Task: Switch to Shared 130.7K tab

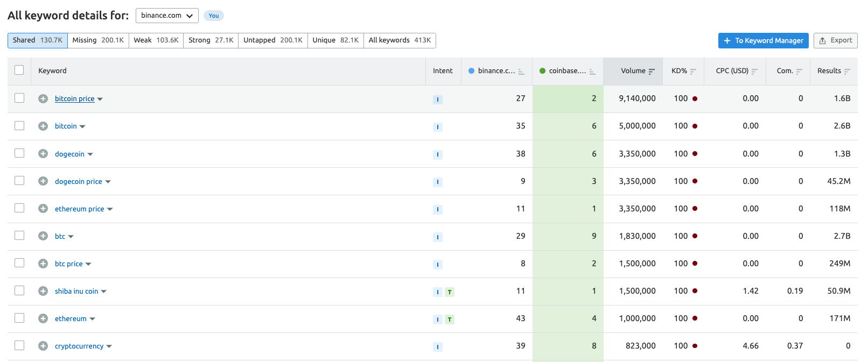Action: point(38,40)
